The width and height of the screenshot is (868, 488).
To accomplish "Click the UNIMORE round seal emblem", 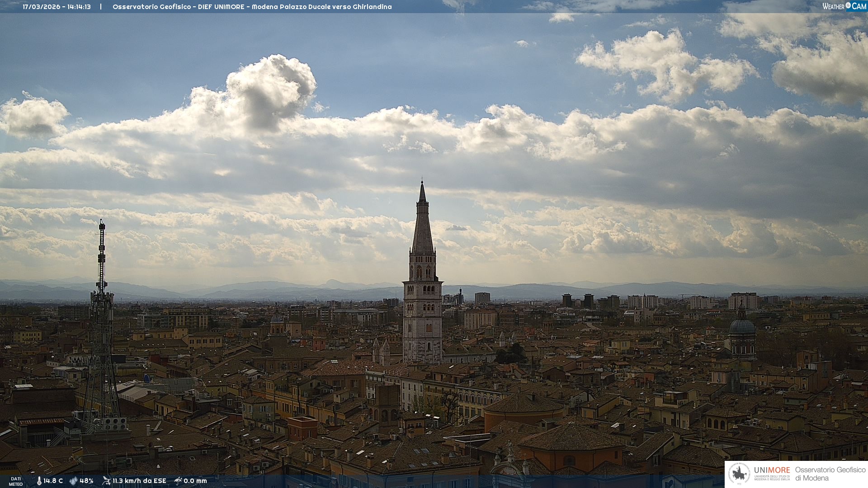I will coord(739,474).
